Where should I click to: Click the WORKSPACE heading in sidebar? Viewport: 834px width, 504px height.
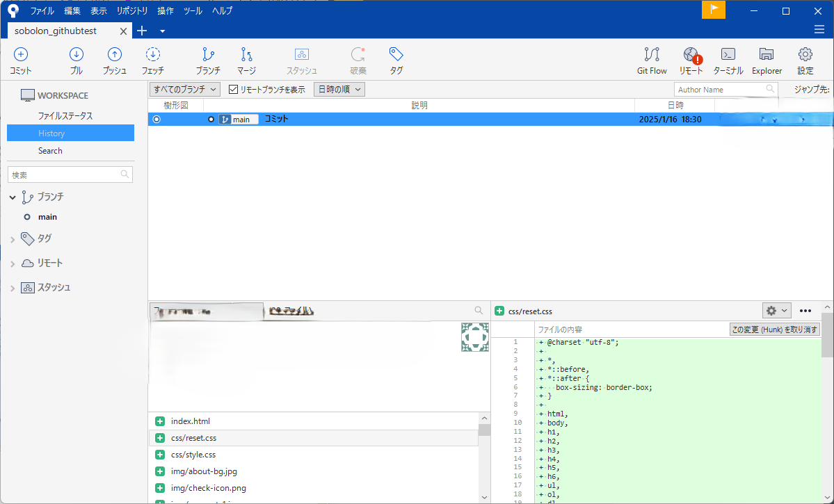[x=63, y=96]
